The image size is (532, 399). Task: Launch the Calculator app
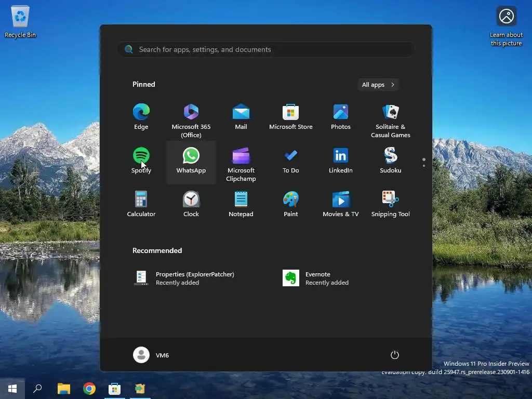pos(141,204)
